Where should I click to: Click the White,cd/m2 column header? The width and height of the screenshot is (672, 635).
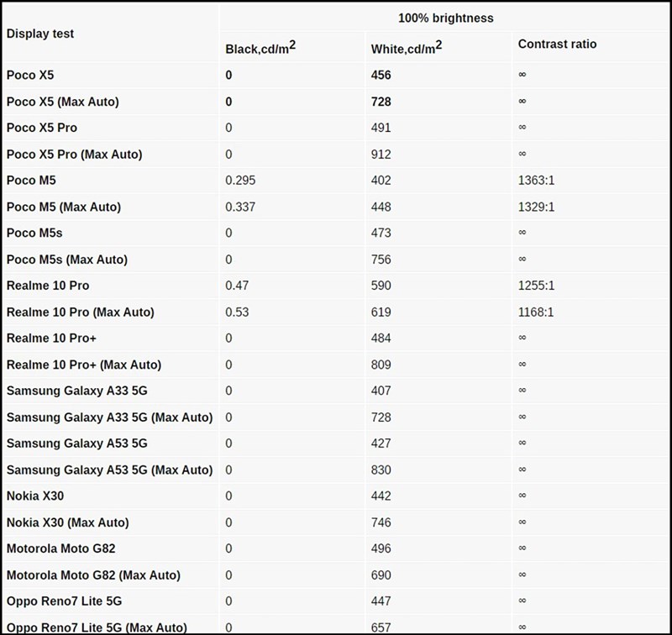(x=407, y=47)
